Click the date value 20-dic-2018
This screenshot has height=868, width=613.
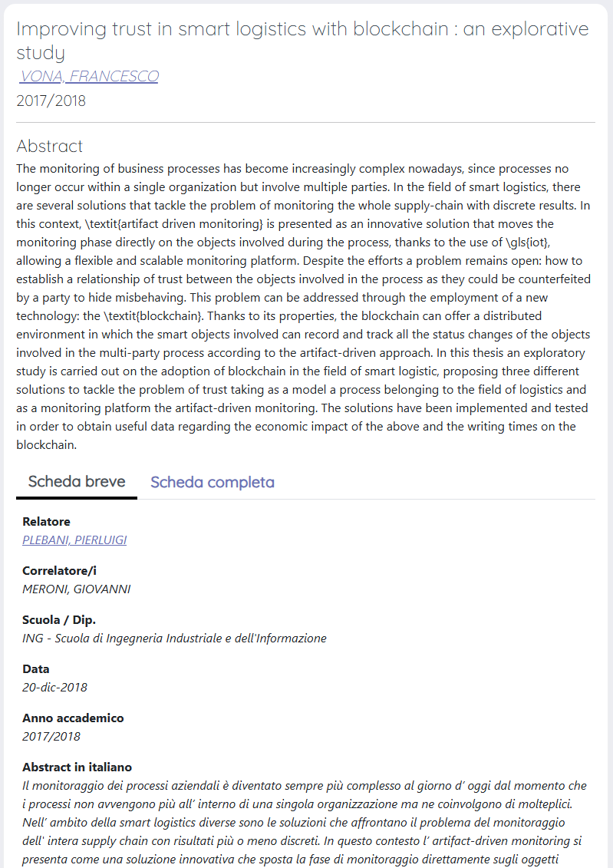[x=54, y=688]
